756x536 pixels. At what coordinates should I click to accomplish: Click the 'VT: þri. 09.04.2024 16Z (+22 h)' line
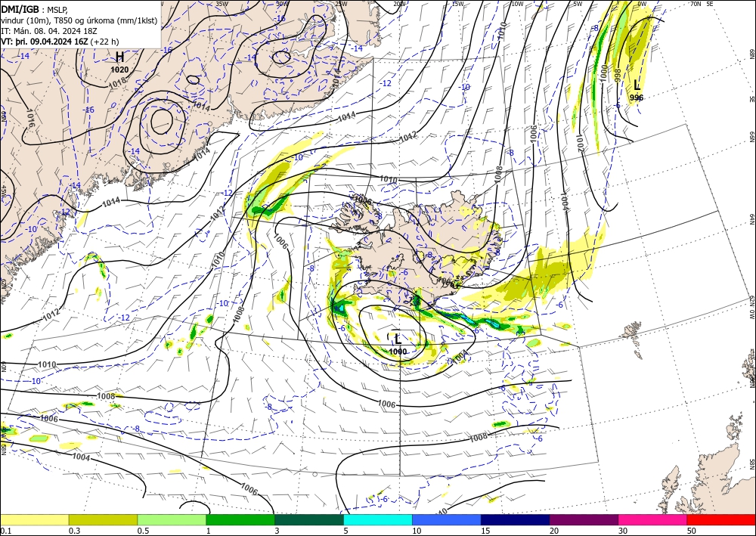60,41
